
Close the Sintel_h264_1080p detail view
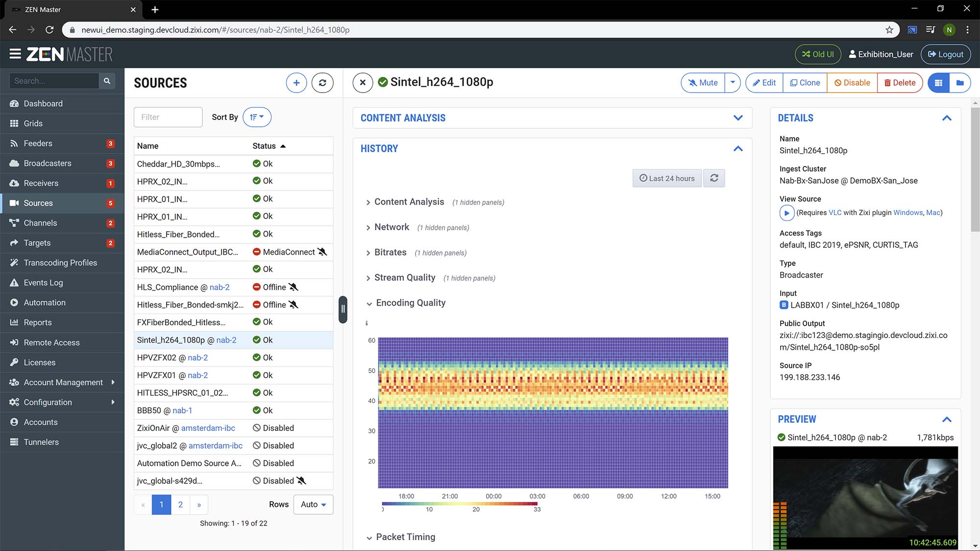pos(363,83)
